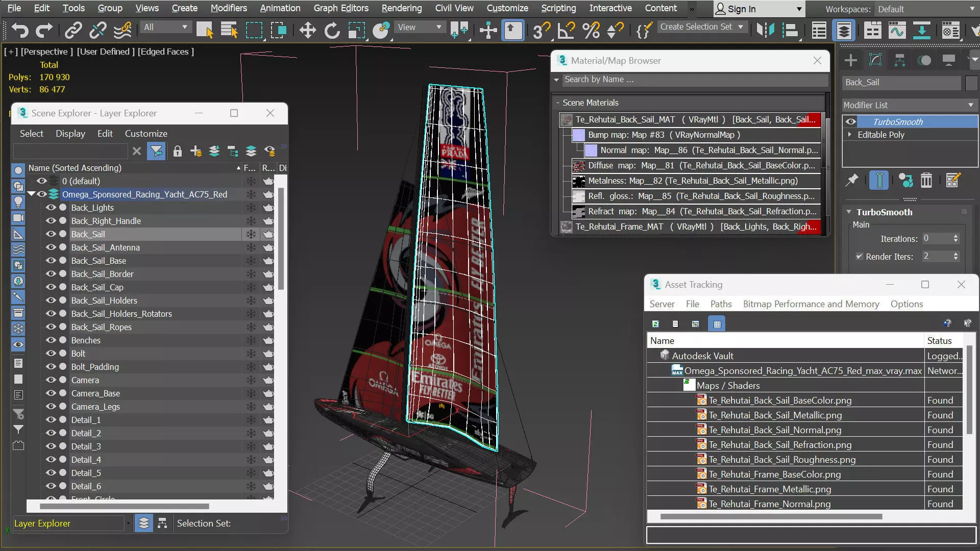The width and height of the screenshot is (980, 551).
Task: Collapse the TurboSmooth rollout
Action: [849, 212]
